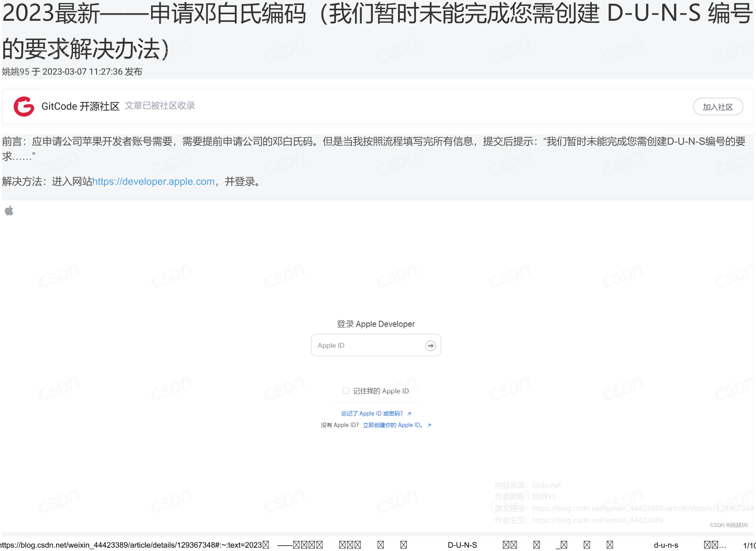
Task: Click the CSDN @姚姚95 watermark credit
Action: (729, 525)
